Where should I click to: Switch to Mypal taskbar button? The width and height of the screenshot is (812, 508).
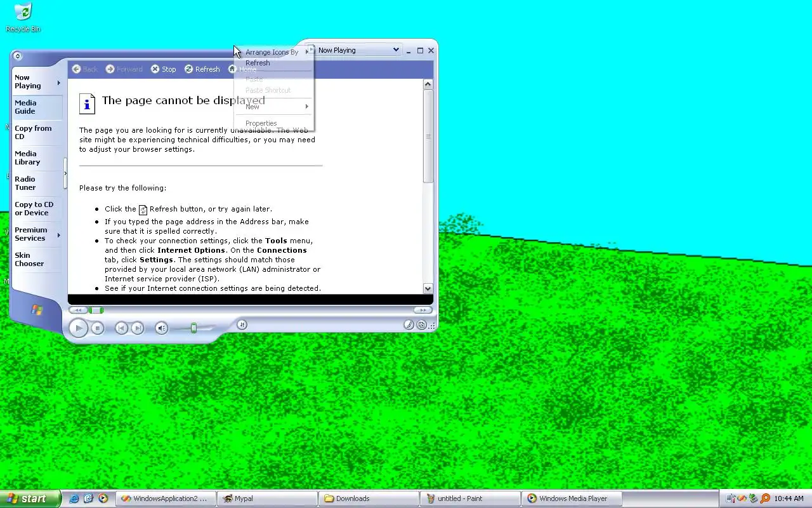(x=267, y=498)
